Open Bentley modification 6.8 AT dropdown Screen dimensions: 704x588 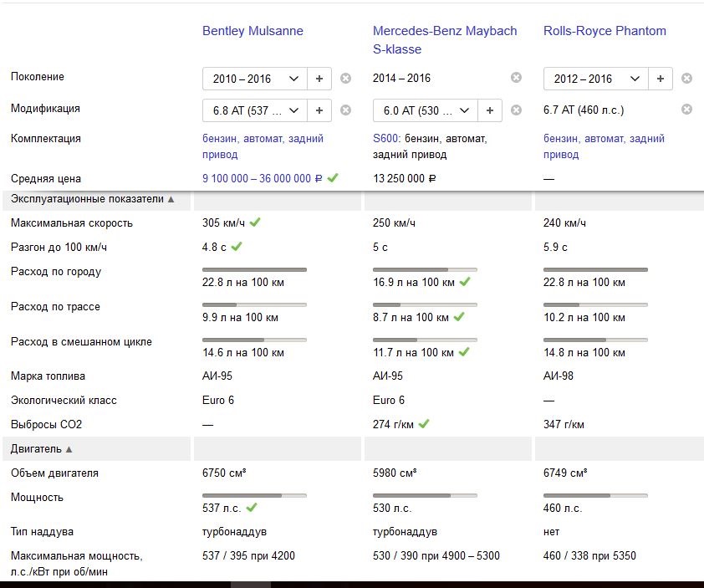tap(255, 110)
